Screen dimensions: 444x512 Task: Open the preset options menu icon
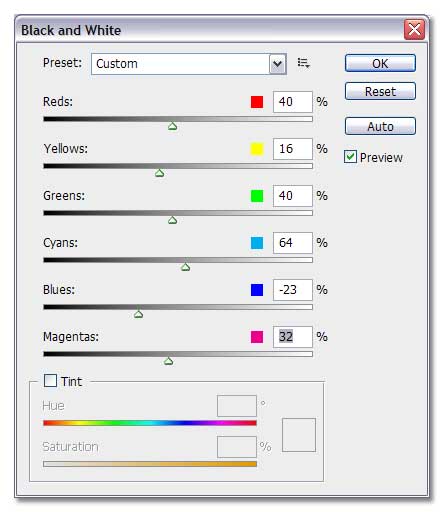coord(303,63)
